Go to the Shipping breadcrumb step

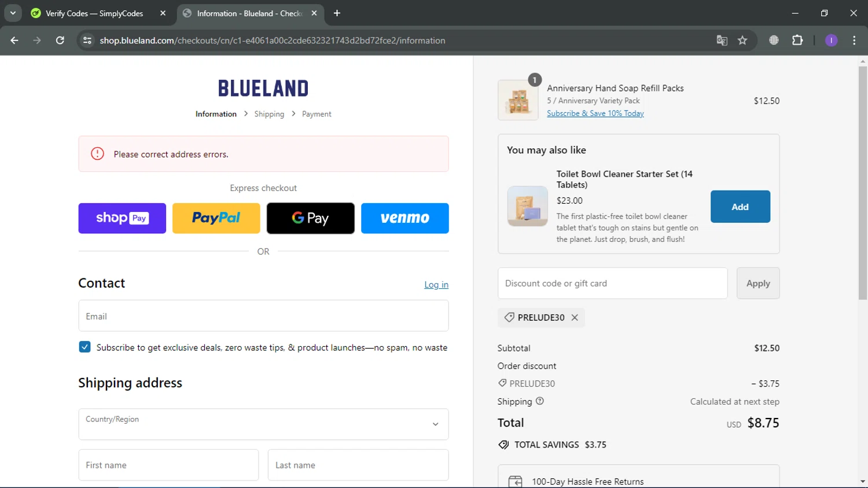[x=269, y=114]
